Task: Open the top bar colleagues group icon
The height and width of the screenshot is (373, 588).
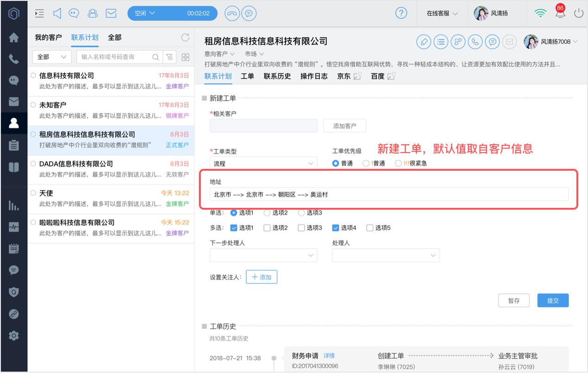Action: (93, 13)
